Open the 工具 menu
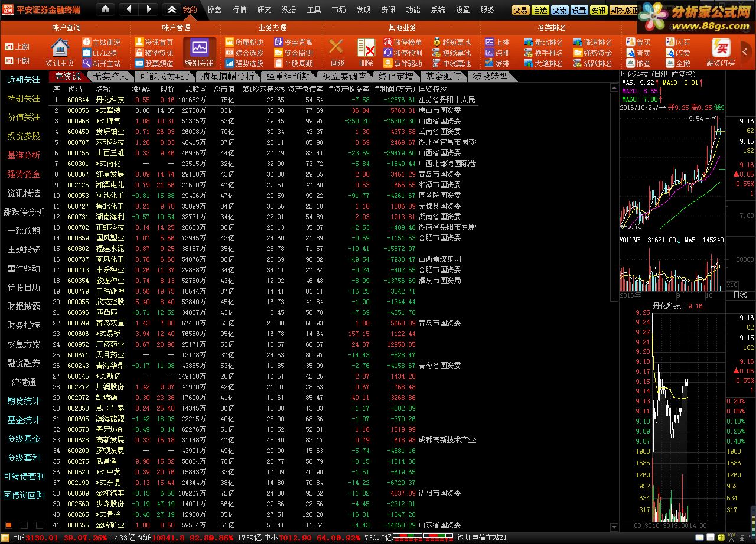This screenshot has width=756, height=544. [314, 10]
